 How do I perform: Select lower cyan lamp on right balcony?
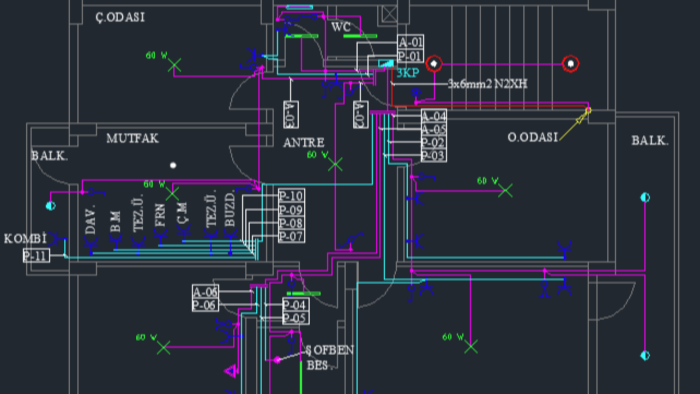645,356
